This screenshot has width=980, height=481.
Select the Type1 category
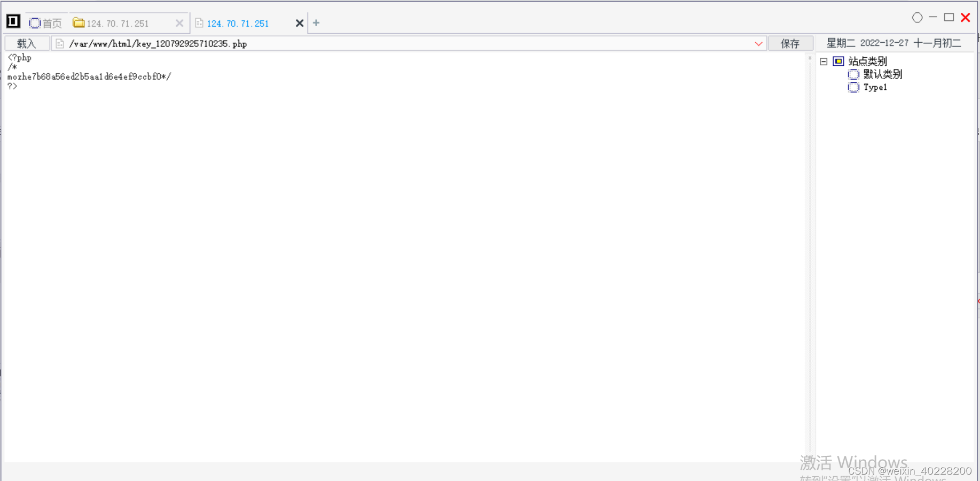[x=875, y=87]
